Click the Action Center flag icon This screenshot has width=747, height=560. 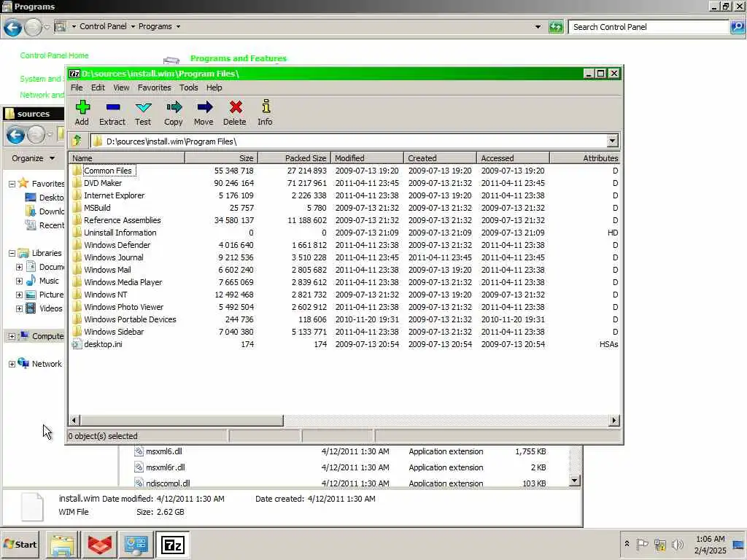[642, 544]
